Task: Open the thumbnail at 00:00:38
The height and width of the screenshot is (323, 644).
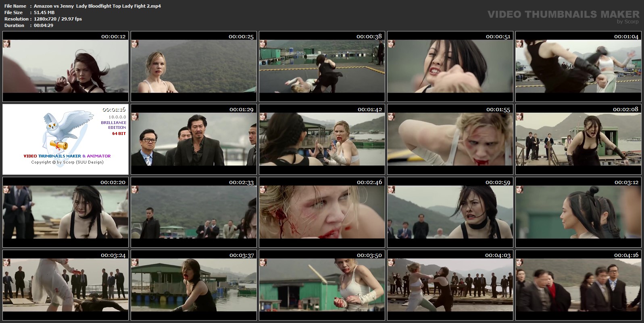Action: coord(322,66)
